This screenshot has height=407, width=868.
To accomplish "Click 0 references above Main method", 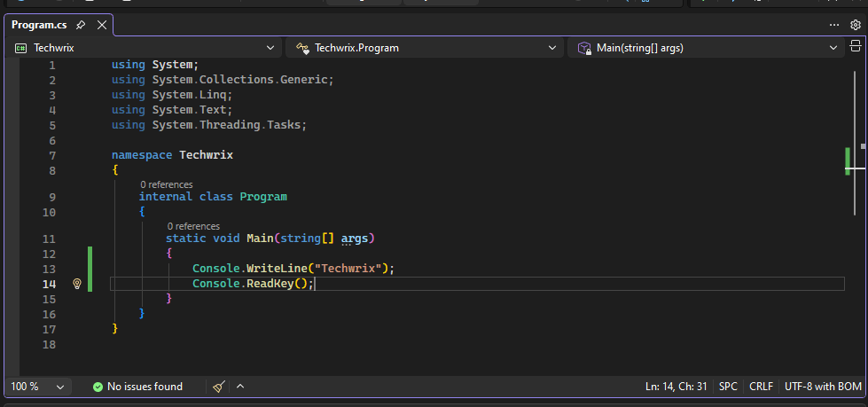I will pos(192,226).
